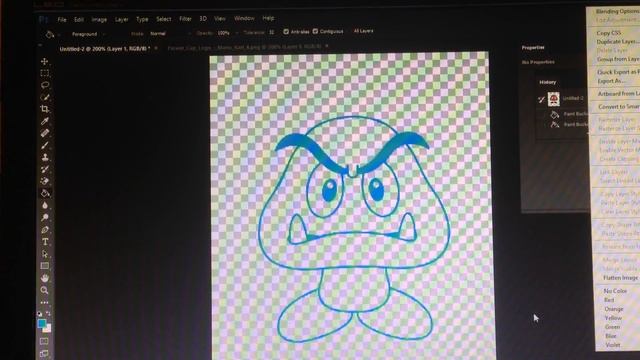Select the Paint Bucket tool in toolbar
Image resolution: width=640 pixels, height=360 pixels.
44,193
